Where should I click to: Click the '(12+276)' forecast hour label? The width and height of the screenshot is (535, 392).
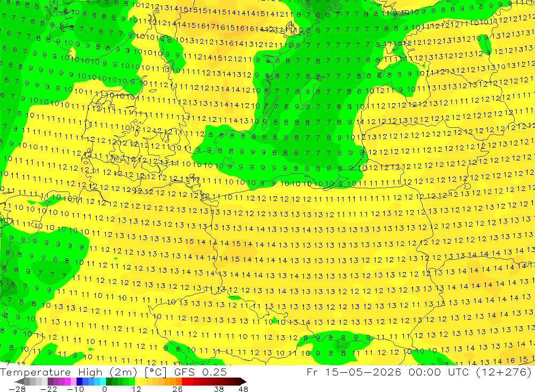[x=503, y=372]
